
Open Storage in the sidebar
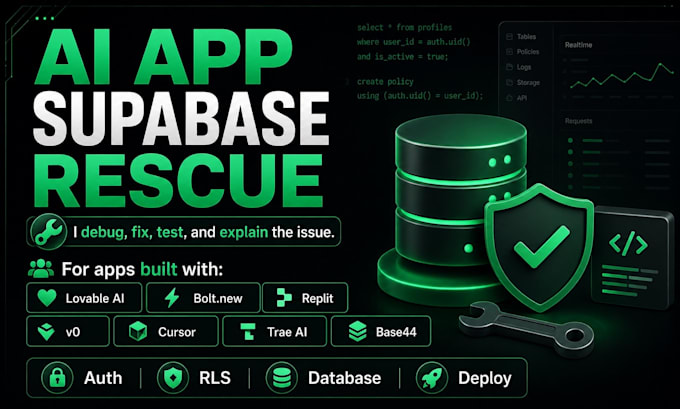point(528,82)
